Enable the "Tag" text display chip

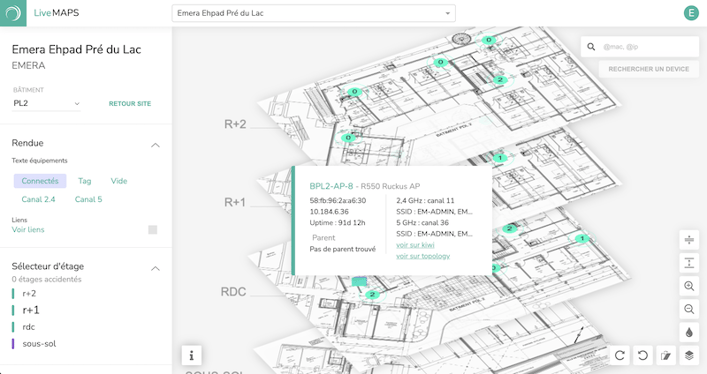tap(84, 181)
